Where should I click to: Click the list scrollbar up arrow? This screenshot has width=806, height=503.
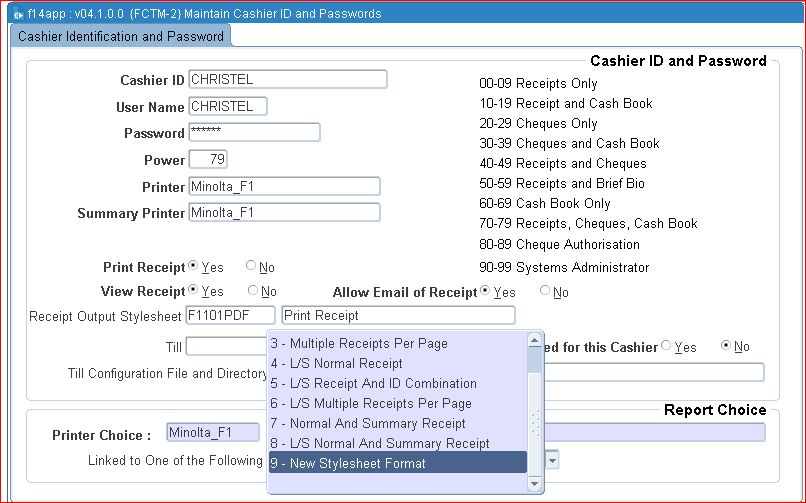pyautogui.click(x=535, y=341)
